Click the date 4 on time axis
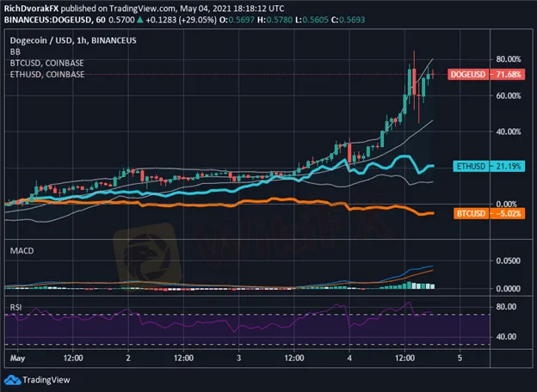 coord(349,358)
